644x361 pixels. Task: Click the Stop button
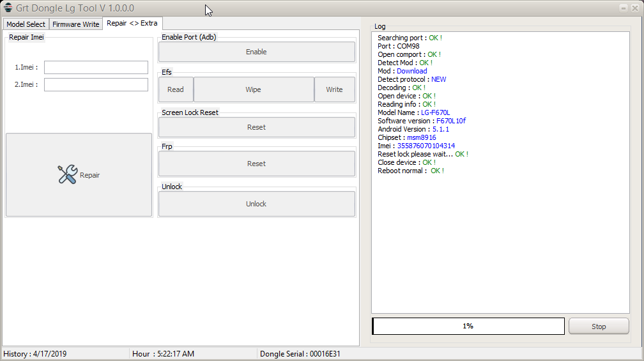tap(599, 326)
